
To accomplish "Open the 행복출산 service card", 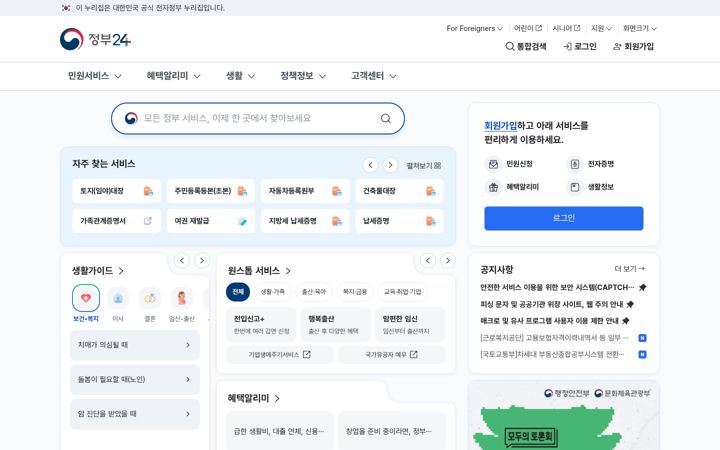I will click(336, 325).
